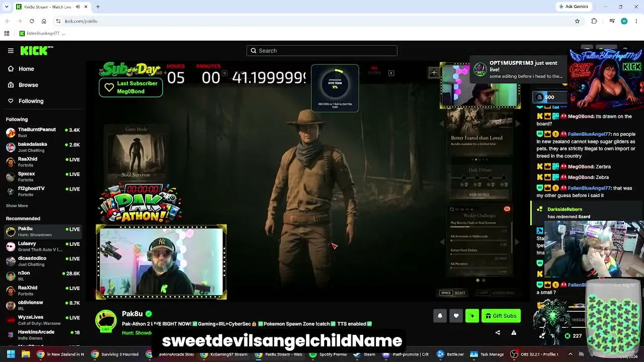The height and width of the screenshot is (362, 644).
Task: Open dicasdodico channel in Recommended
Action: 43,261
